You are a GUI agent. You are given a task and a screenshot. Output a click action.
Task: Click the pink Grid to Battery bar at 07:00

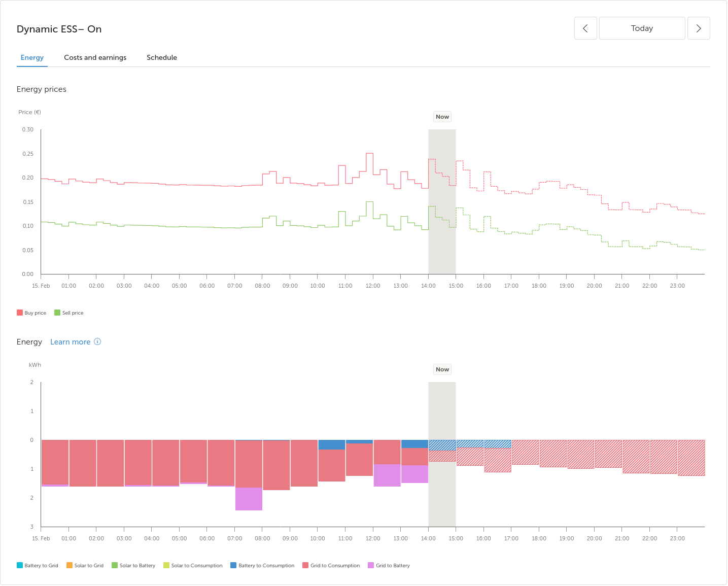[249, 499]
